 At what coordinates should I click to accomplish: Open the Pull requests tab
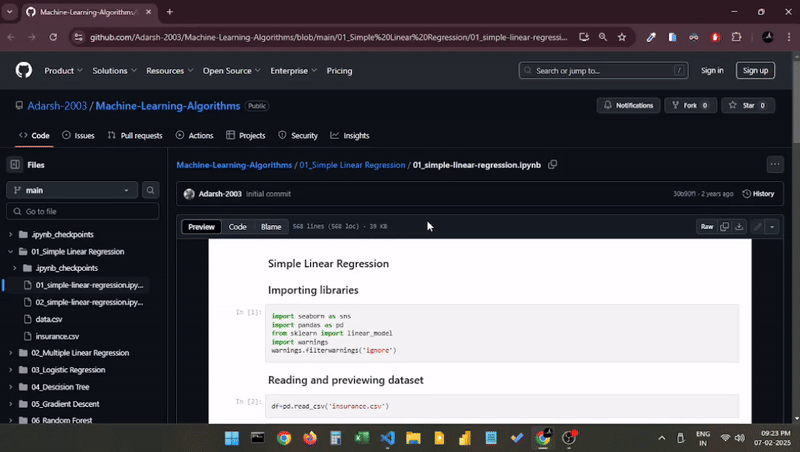pos(135,135)
